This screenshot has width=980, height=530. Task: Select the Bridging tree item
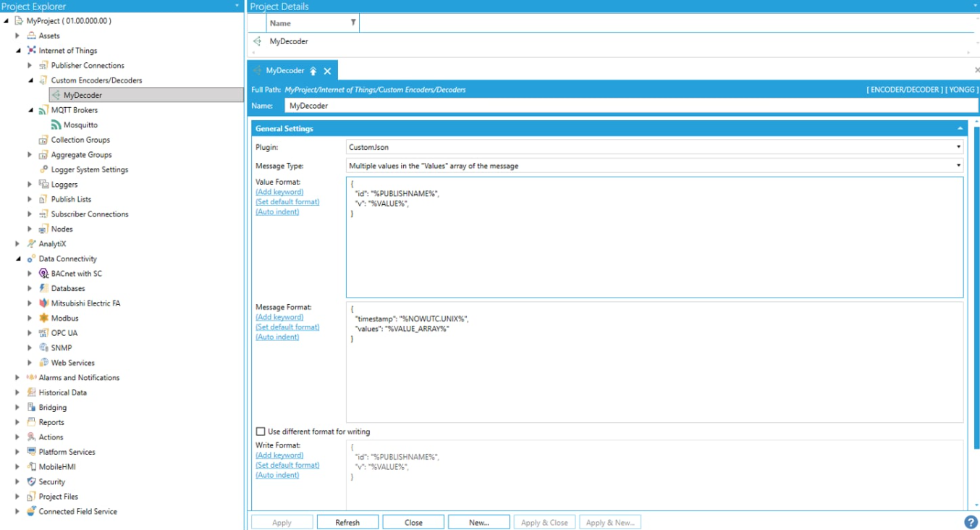point(53,408)
